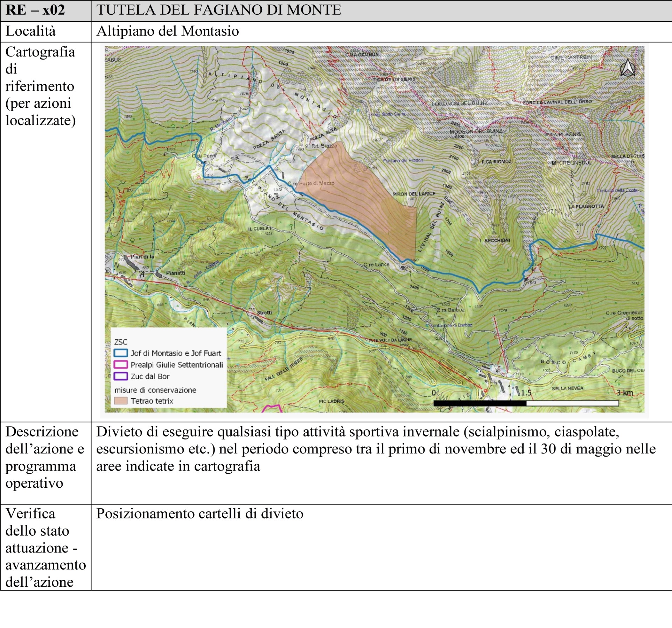Click the magenta Prealpi Giulie Settentrionali legend box
This screenshot has width=672, height=628.
pyautogui.click(x=120, y=365)
